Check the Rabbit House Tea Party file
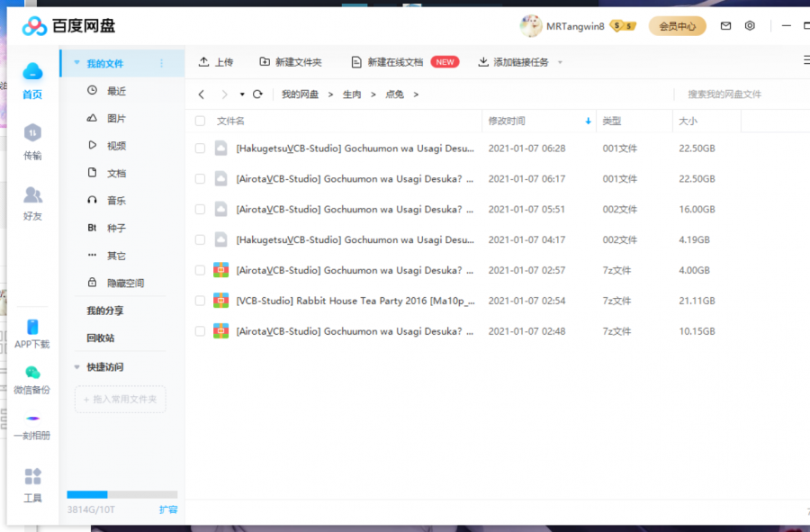 (x=200, y=301)
